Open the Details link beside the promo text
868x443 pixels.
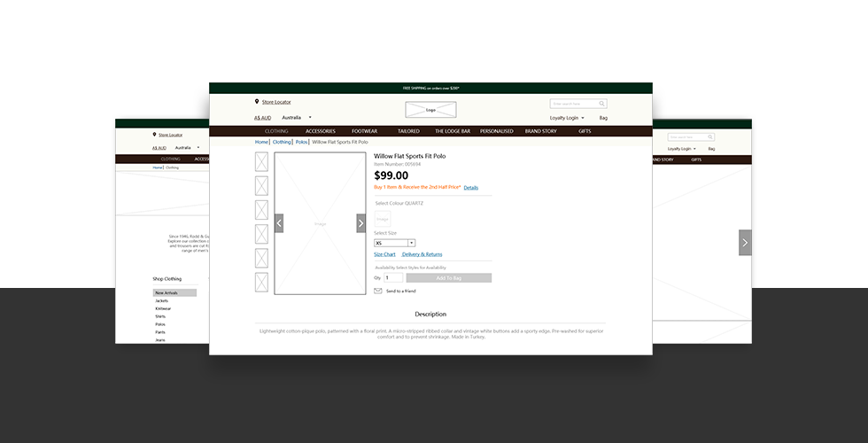pyautogui.click(x=471, y=188)
